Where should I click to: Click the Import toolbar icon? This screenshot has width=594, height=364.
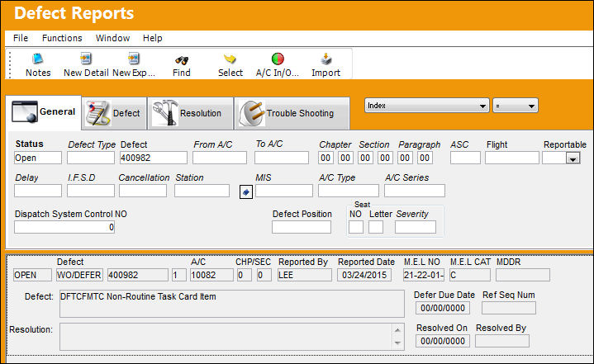coord(326,59)
